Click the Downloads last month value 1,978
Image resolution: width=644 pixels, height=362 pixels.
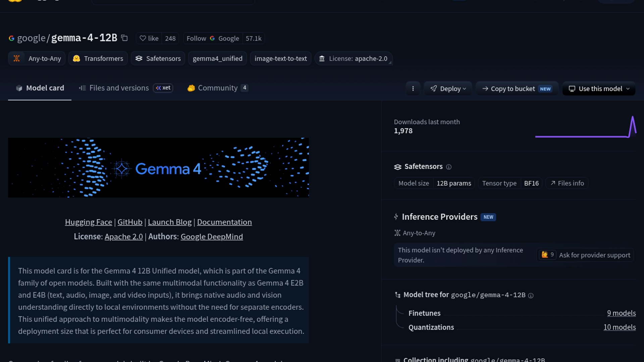pos(403,131)
